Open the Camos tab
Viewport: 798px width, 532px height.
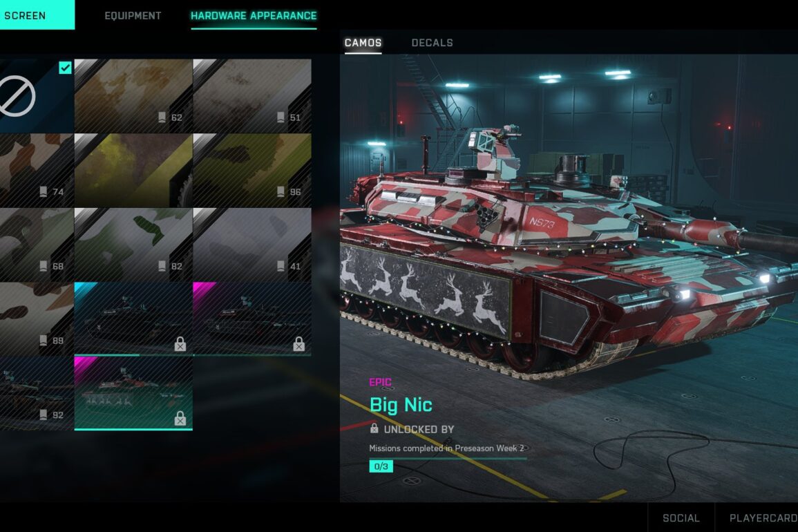363,43
